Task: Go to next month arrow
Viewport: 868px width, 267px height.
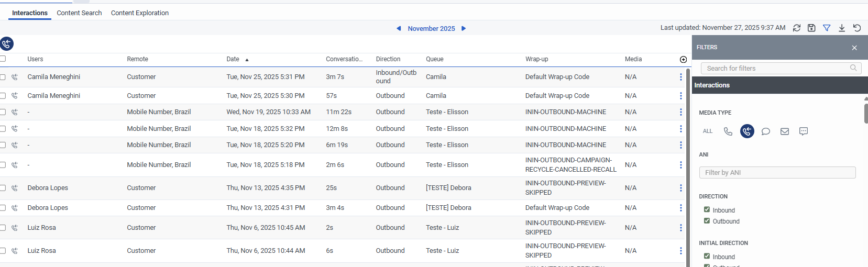Action: 464,28
